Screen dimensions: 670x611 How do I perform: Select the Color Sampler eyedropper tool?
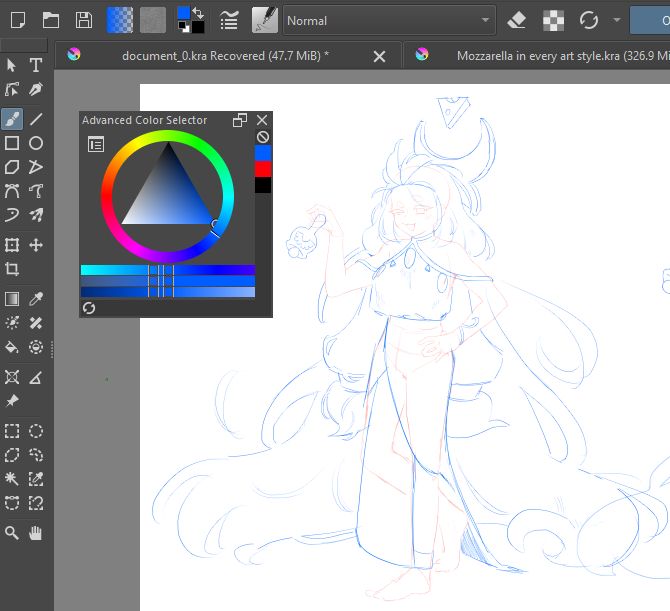point(36,299)
